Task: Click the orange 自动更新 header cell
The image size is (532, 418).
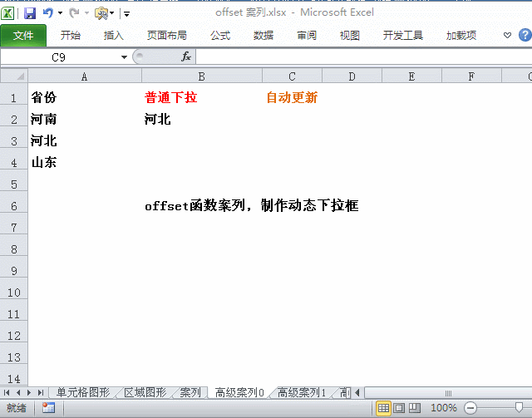Action: [292, 98]
